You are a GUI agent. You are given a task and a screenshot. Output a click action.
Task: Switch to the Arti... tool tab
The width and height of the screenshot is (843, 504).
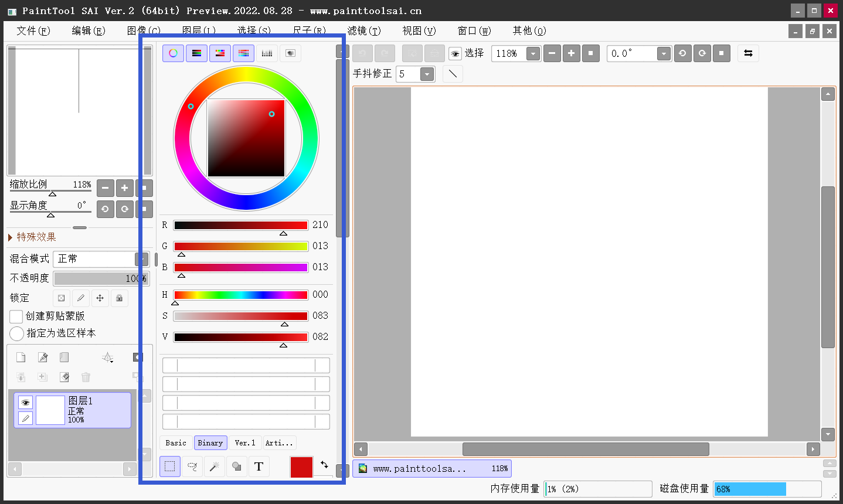pos(279,442)
